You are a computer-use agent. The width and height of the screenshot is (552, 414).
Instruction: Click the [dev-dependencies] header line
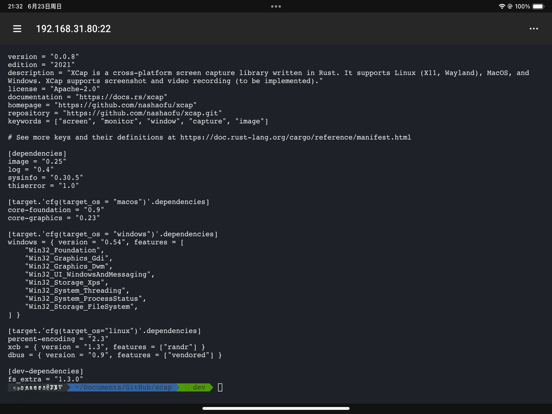pos(45,371)
